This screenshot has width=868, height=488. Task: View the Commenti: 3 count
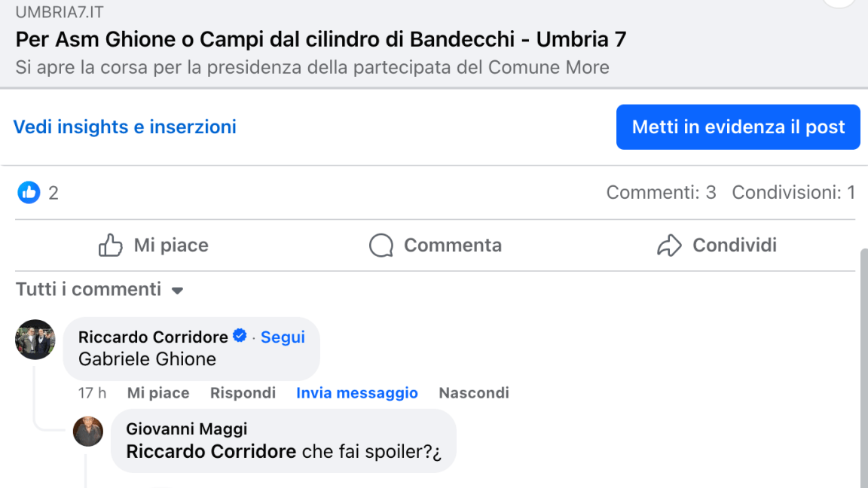661,193
